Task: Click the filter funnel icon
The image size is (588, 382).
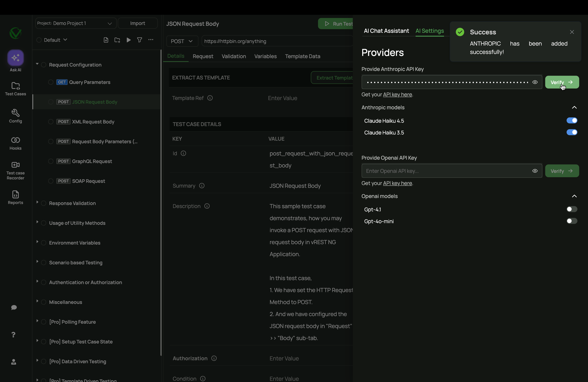Action: coord(140,40)
